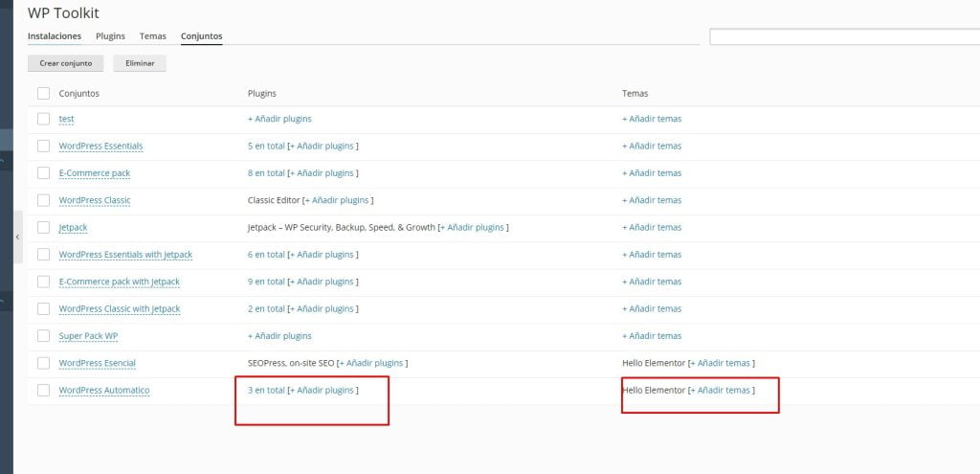Switch to the Instalaciones tab
Viewport: 980px width, 474px height.
(x=55, y=36)
